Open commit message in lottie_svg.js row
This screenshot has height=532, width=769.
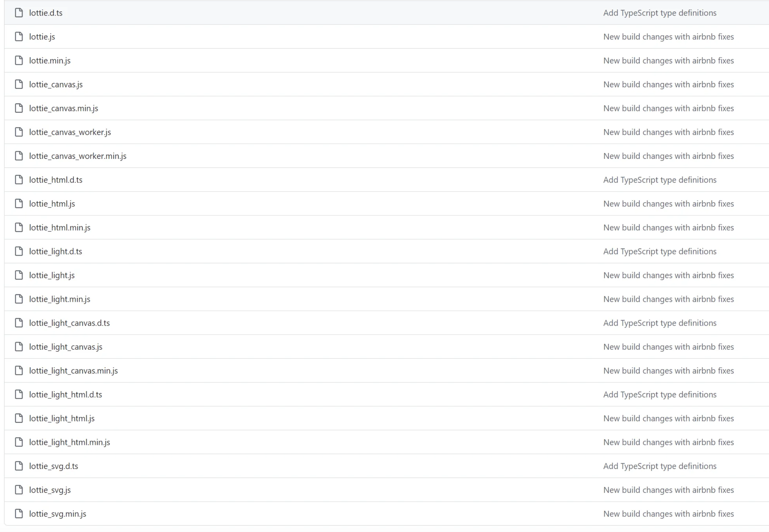[668, 490]
